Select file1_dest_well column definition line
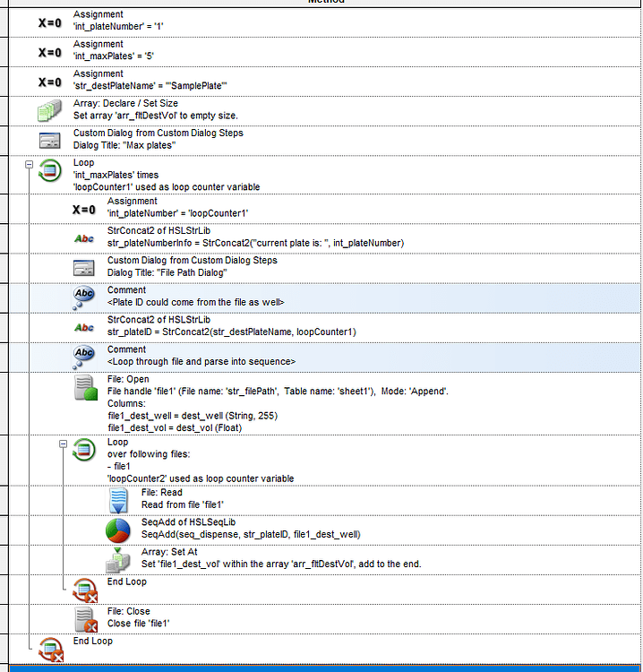The image size is (643, 672). click(193, 416)
